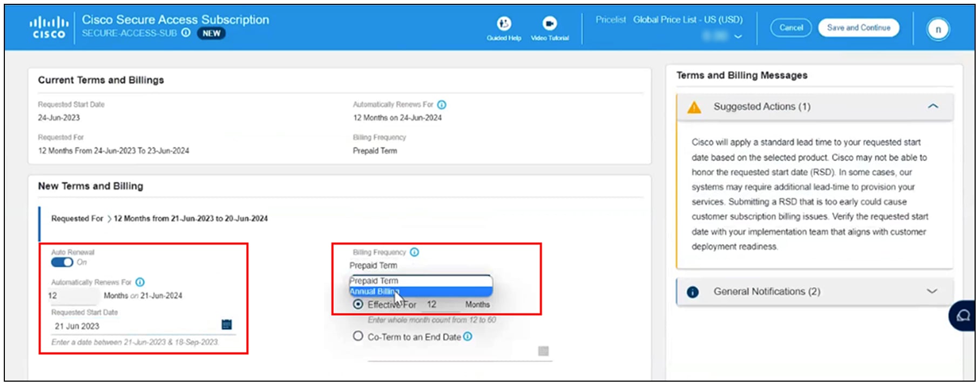This screenshot has height=386, width=980.
Task: Click the Automatically Renews For months field
Action: [73, 296]
